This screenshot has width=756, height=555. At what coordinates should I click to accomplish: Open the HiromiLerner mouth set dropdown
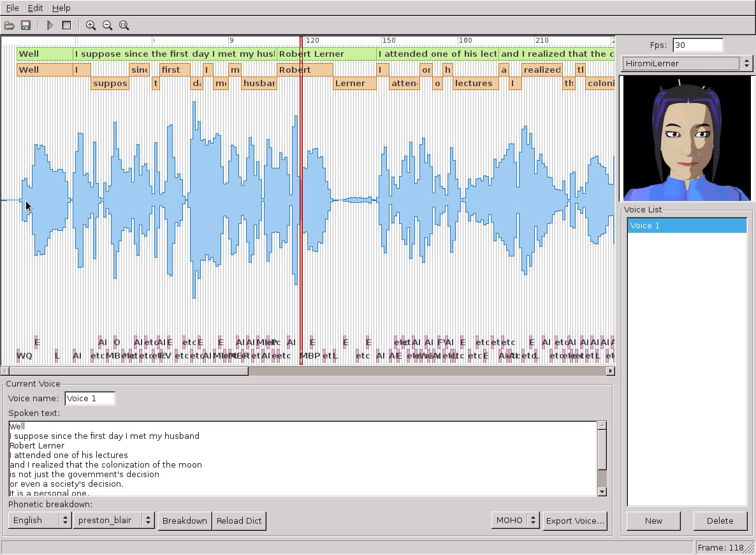tap(687, 63)
